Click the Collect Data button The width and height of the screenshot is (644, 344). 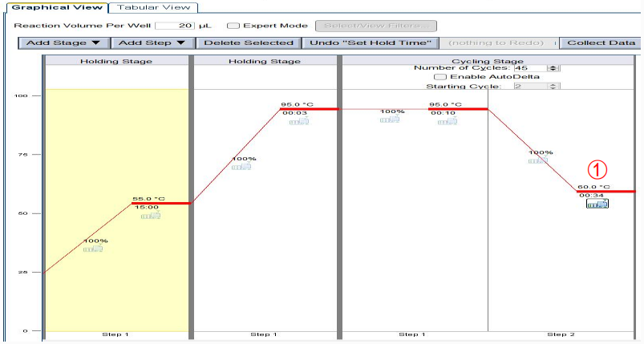(601, 42)
